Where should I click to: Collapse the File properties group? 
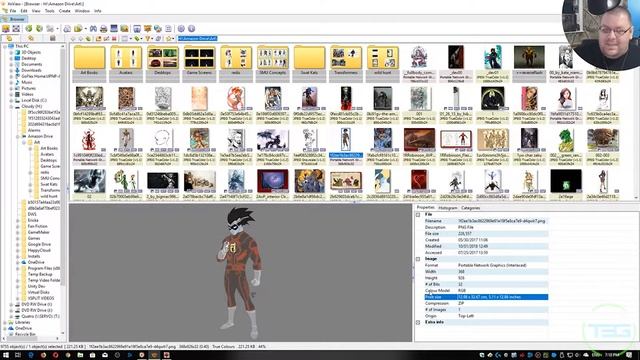[418, 214]
